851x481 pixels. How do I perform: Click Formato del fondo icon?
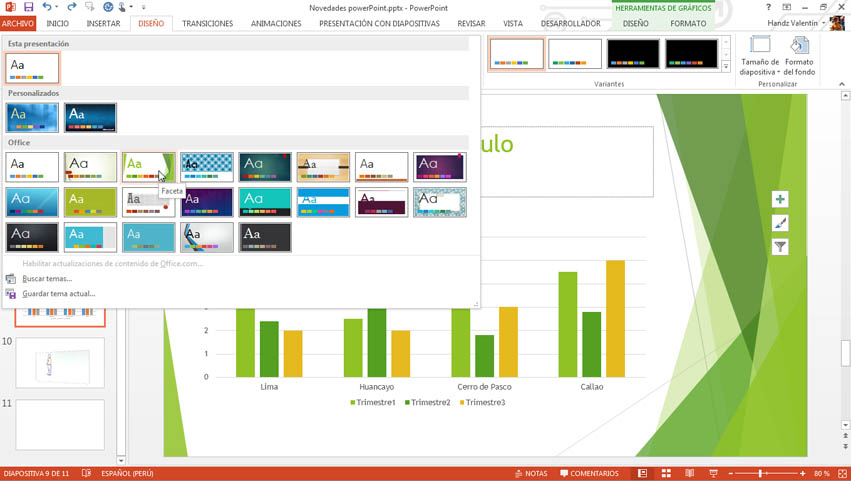point(799,56)
